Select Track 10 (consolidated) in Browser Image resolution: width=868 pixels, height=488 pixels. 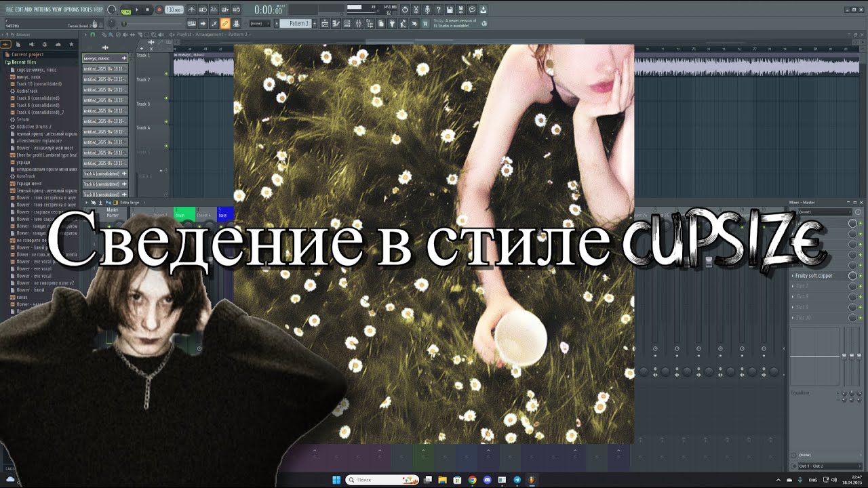point(39,84)
